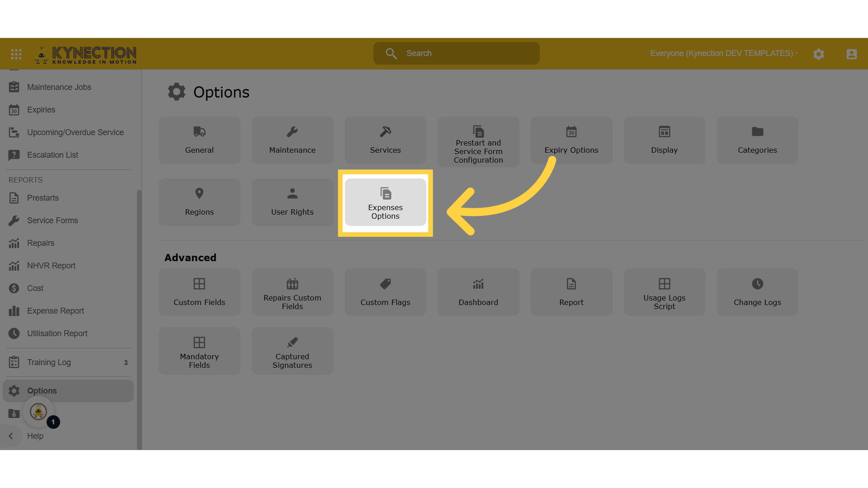This screenshot has width=868, height=488.
Task: Open Upcoming/Overdue Service in sidebar
Action: click(x=68, y=132)
